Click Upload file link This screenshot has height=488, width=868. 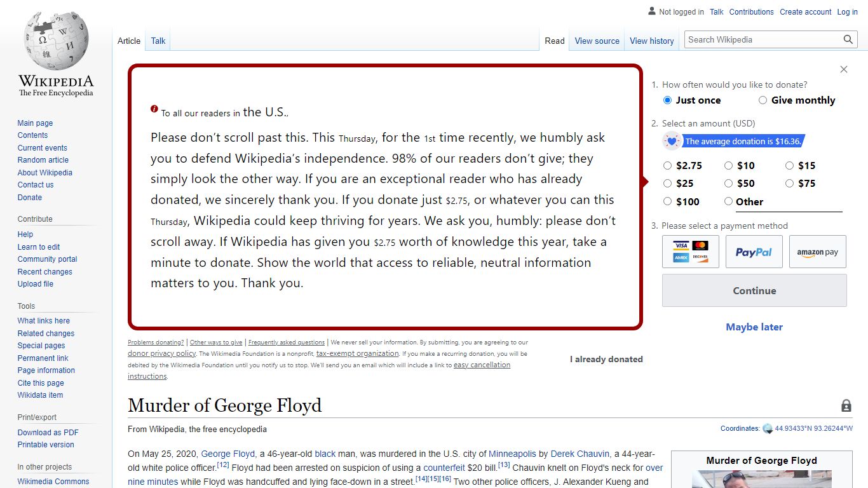36,284
